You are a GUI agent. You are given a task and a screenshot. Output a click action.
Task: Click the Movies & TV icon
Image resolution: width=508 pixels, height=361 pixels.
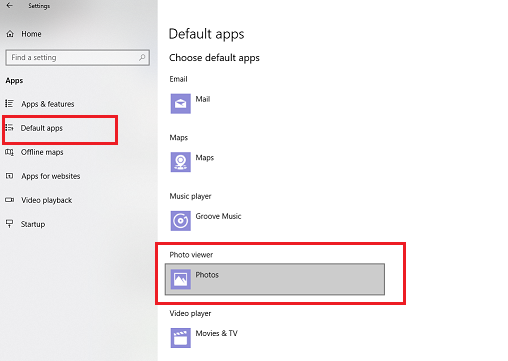pos(181,338)
